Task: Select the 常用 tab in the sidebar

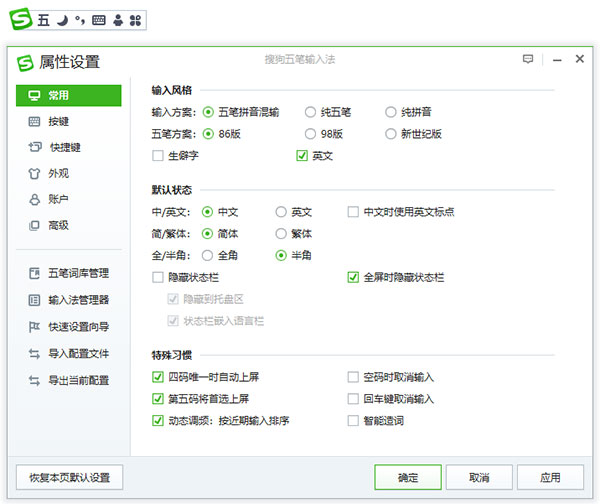Action: point(68,96)
